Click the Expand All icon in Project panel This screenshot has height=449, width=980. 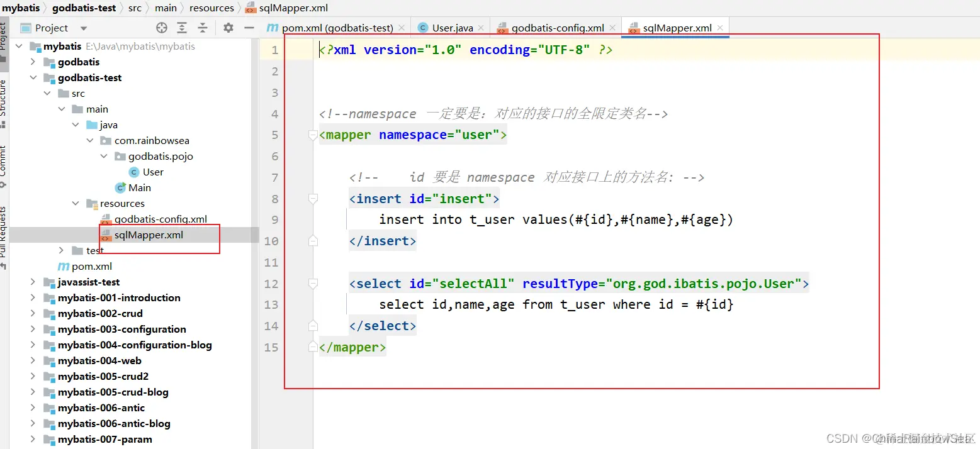[182, 28]
